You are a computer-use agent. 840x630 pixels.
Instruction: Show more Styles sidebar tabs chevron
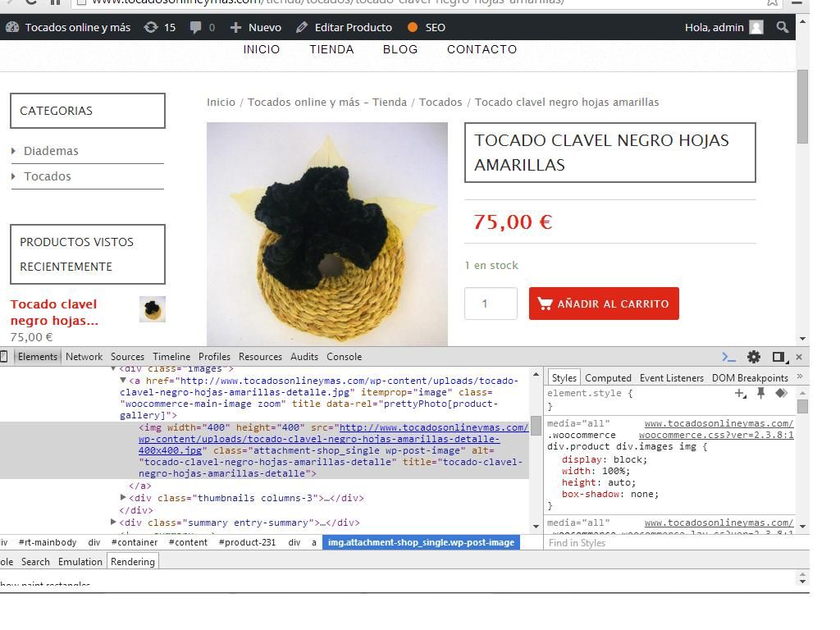800,377
